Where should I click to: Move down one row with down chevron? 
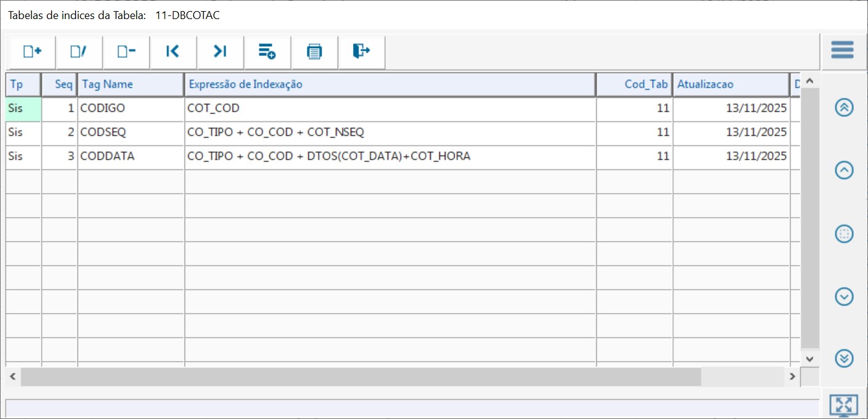pos(844,297)
